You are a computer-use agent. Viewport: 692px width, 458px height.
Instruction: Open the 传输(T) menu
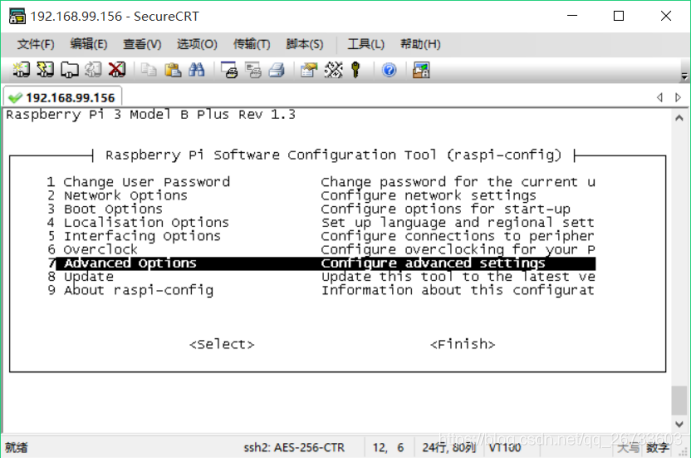[252, 44]
